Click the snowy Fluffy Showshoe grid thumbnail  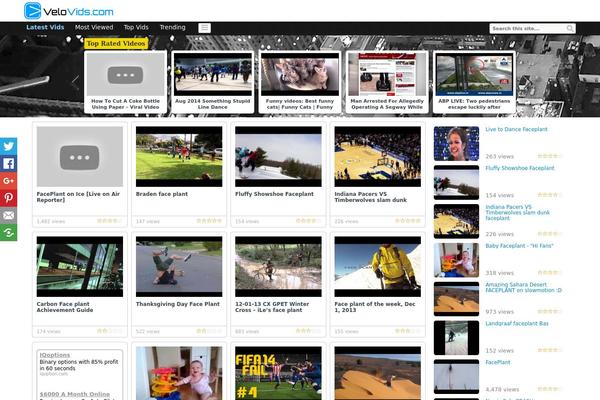click(278, 157)
